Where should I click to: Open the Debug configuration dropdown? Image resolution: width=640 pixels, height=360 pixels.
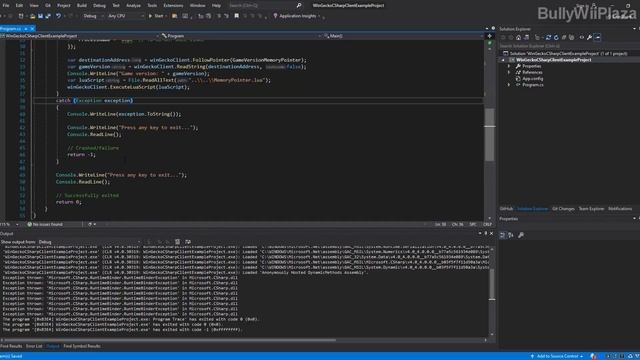click(92, 16)
